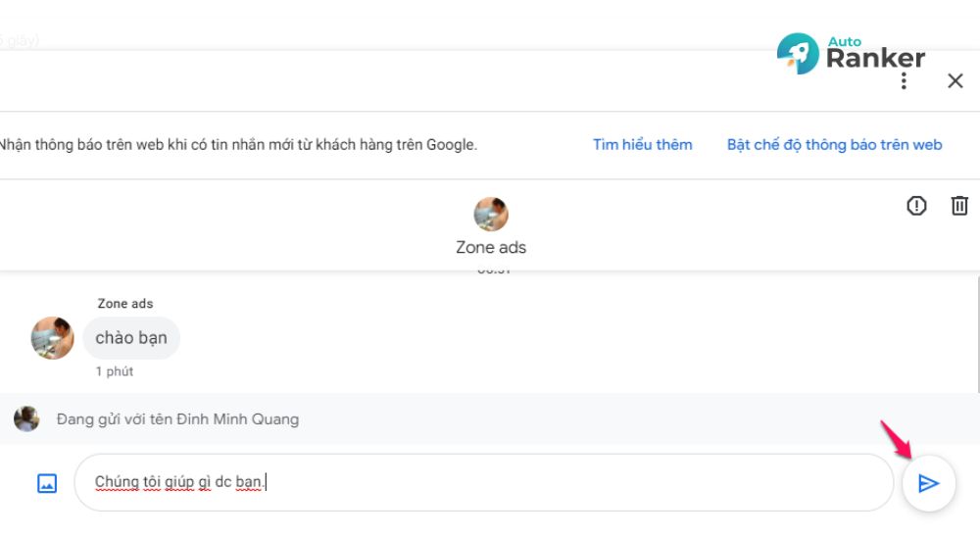
Task: Click the "Zone ads" name in the header
Action: tap(491, 247)
